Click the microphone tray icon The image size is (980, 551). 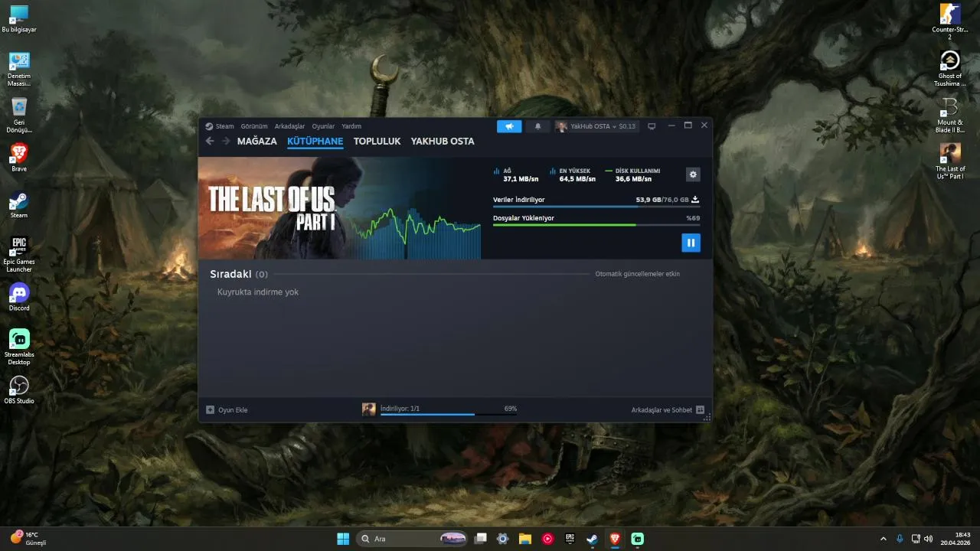(x=900, y=539)
